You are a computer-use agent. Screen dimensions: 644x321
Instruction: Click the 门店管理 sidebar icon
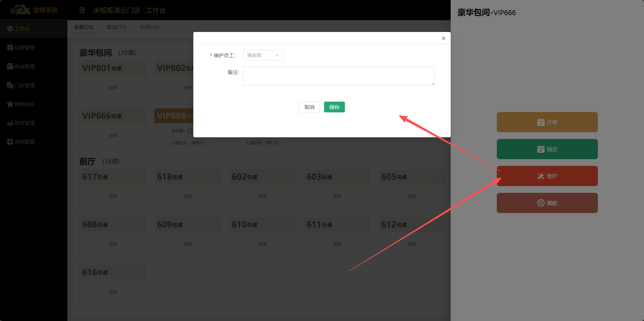[x=10, y=85]
